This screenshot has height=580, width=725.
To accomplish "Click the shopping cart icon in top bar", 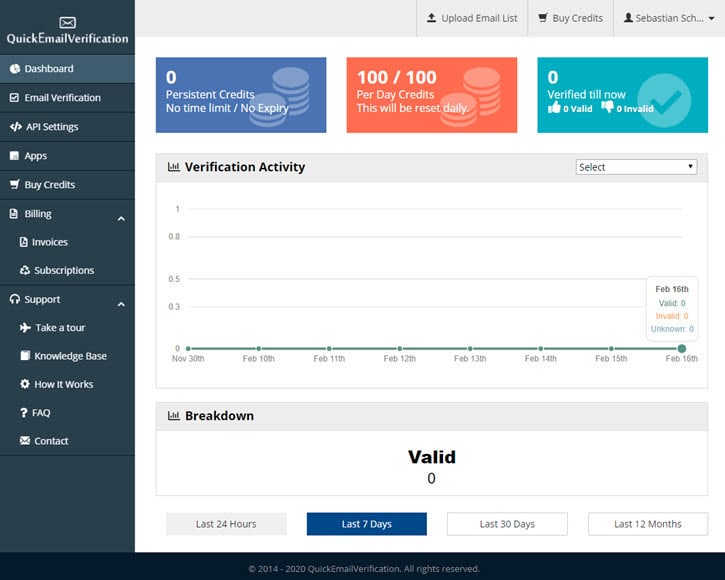I will pyautogui.click(x=543, y=18).
